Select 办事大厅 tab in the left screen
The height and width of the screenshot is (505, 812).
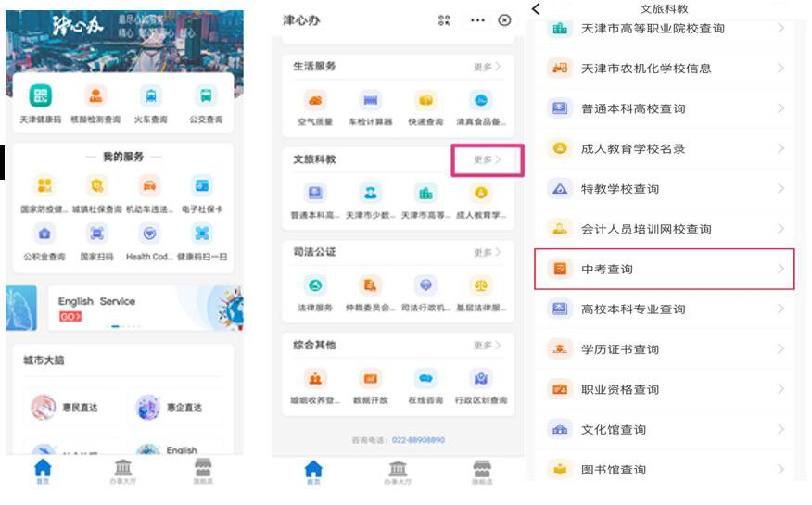click(122, 472)
